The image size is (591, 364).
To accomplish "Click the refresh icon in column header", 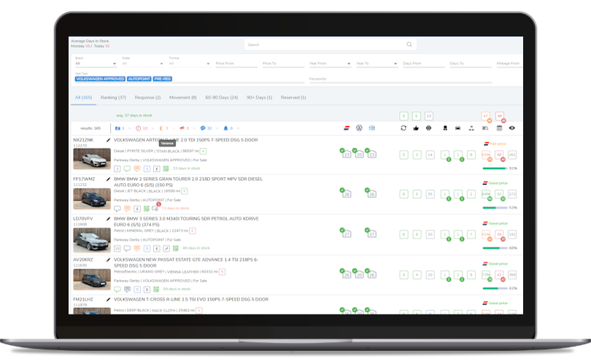I will click(x=403, y=128).
